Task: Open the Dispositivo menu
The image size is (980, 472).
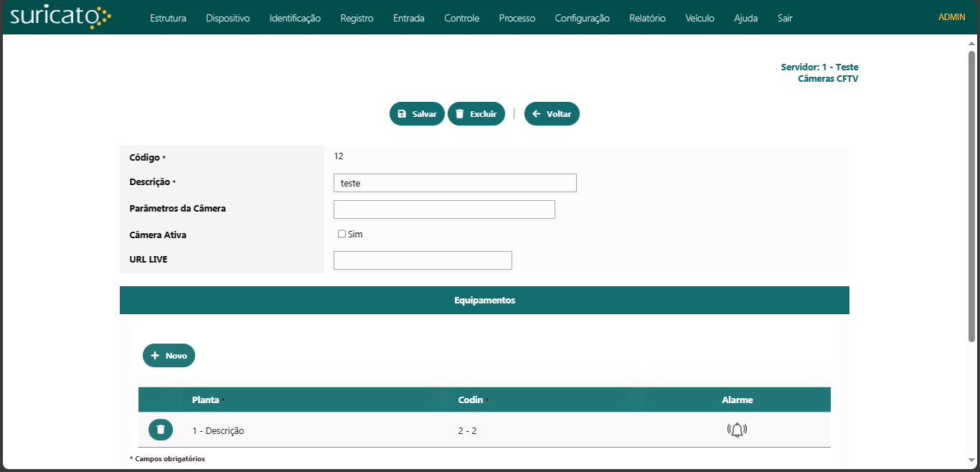Action: (x=227, y=18)
